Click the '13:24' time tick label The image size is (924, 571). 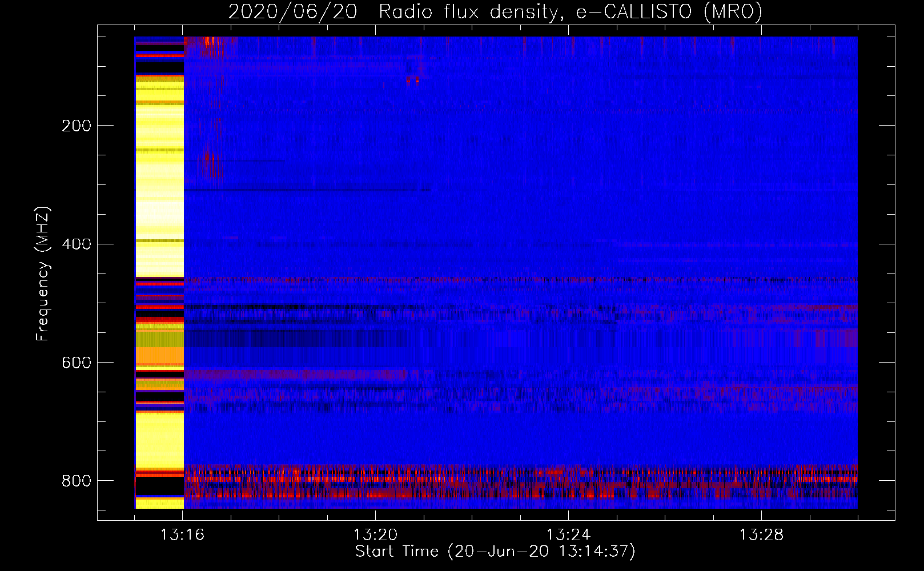click(x=568, y=535)
